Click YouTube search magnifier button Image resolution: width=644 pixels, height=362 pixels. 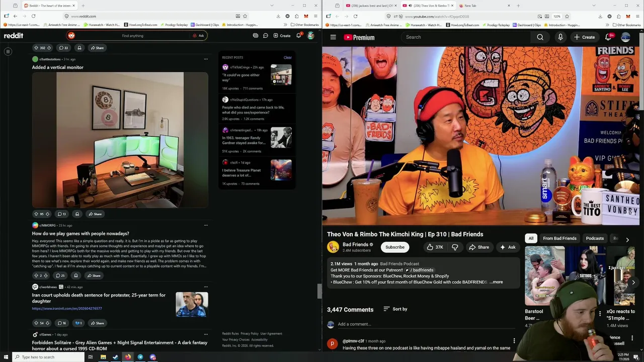(x=540, y=37)
